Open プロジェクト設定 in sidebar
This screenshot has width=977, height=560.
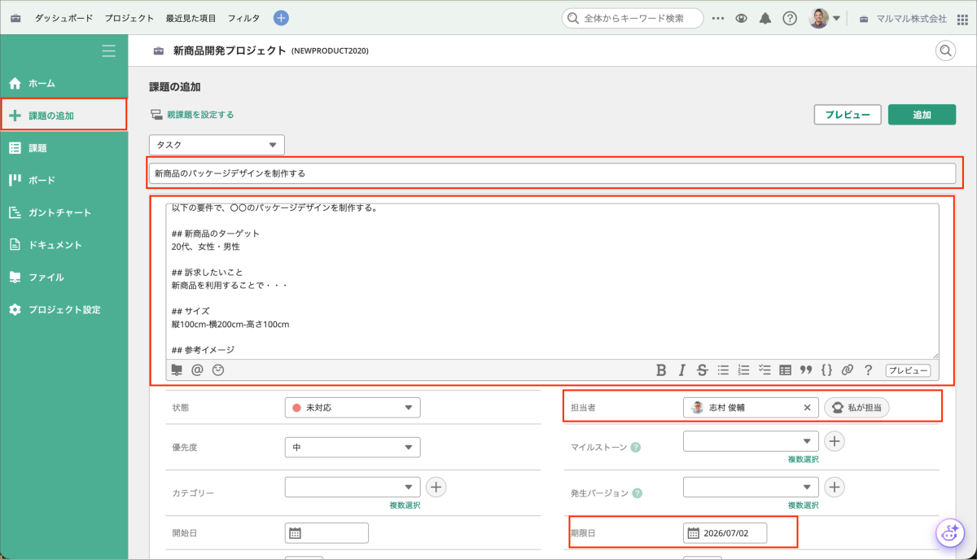[x=64, y=309]
